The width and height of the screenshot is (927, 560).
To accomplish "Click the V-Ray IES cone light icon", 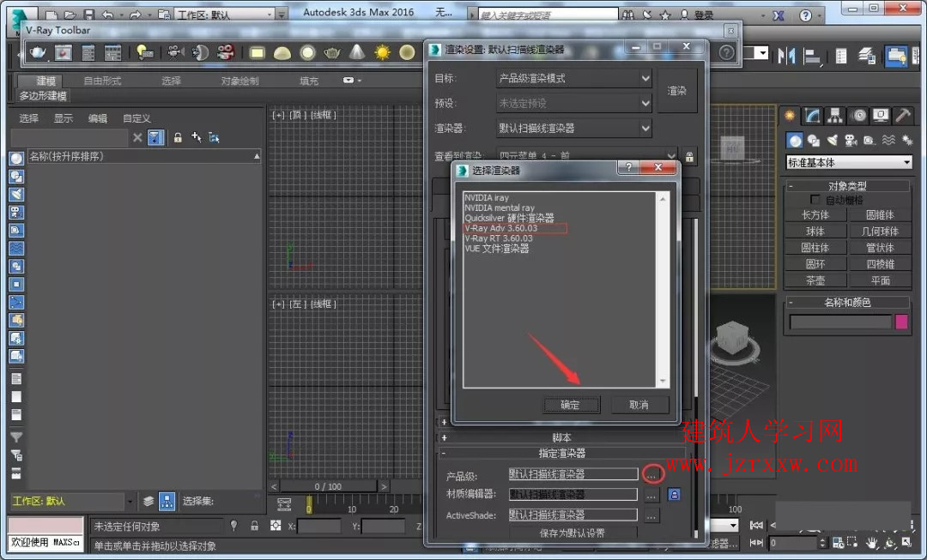I will tap(357, 53).
